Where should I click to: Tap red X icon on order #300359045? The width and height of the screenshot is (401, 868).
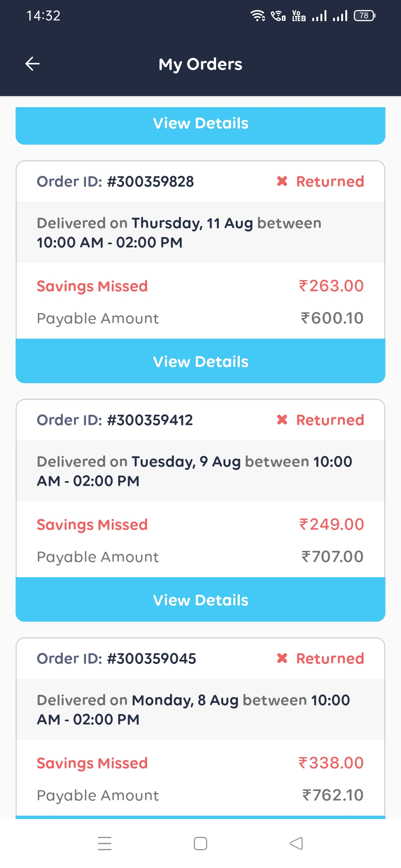pos(282,658)
